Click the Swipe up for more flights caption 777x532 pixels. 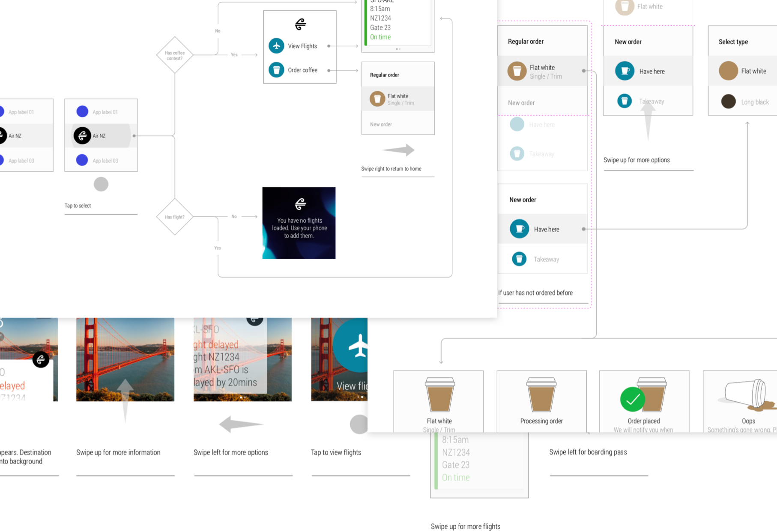click(466, 526)
